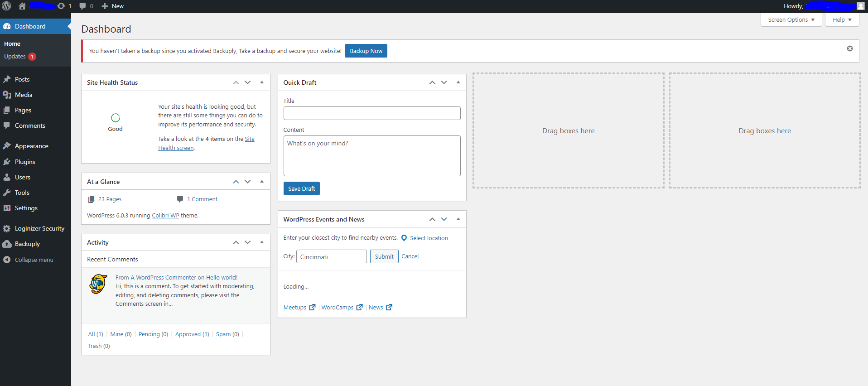
Task: Open the WordCamps external link
Action: [x=342, y=308]
